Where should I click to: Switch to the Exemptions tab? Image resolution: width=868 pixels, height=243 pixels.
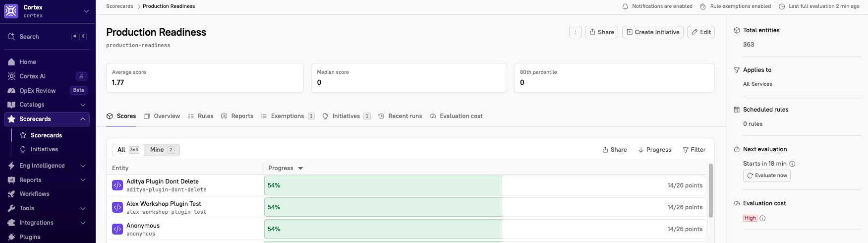[288, 116]
